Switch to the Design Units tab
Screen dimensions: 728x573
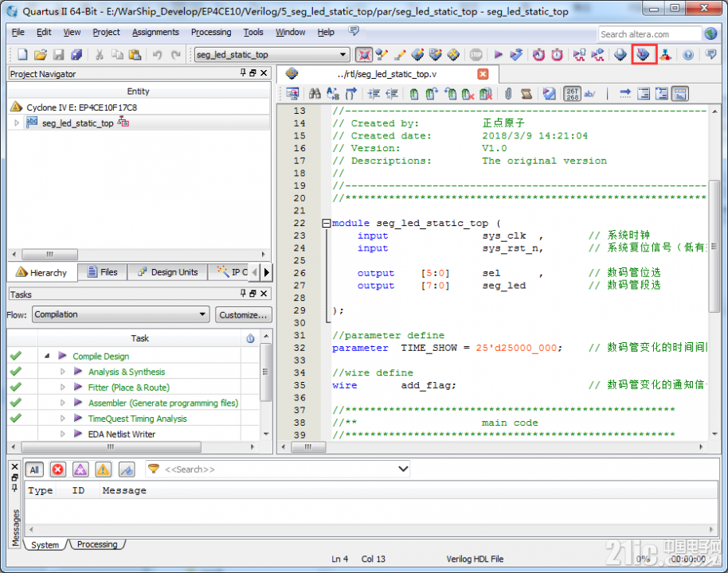167,272
